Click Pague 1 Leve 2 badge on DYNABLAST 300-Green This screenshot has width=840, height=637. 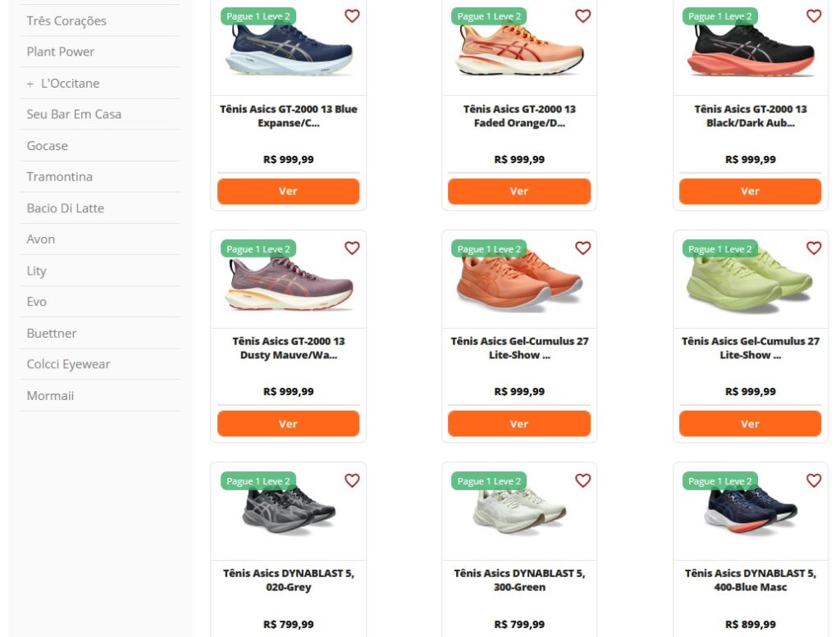coord(489,481)
